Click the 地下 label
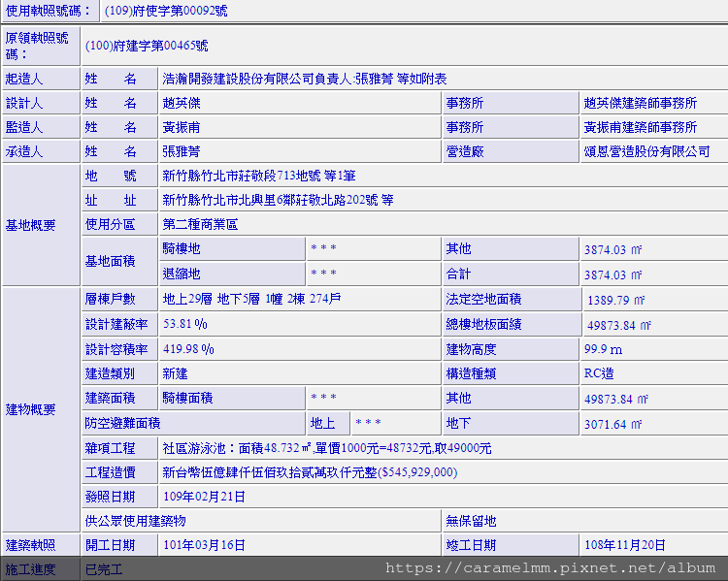 click(458, 423)
